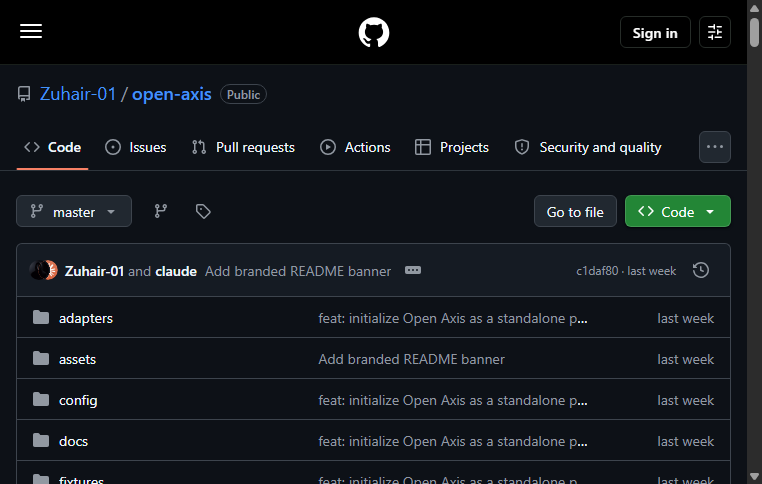Image resolution: width=762 pixels, height=484 pixels.
Task: Open the master branch dropdown
Action: point(74,211)
